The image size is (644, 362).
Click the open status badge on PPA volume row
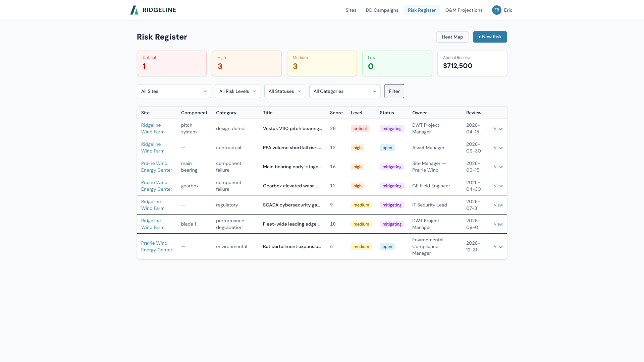pos(387,147)
